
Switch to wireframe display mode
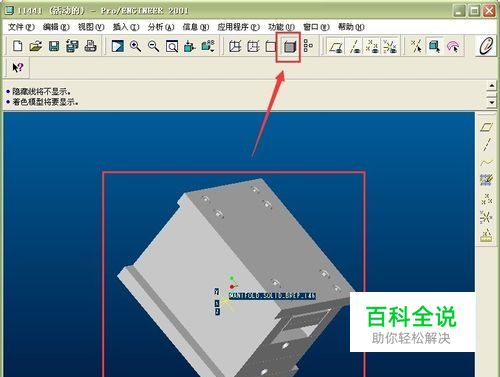tap(235, 46)
